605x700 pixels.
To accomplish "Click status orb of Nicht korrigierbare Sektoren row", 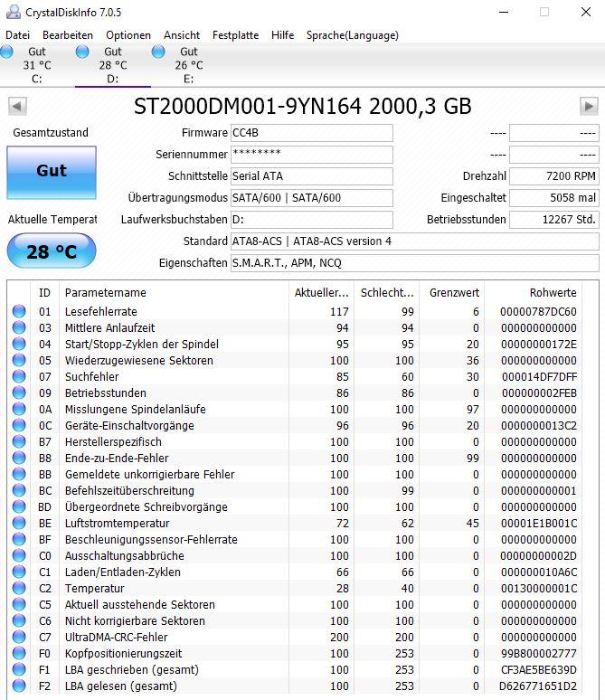I will pos(19,620).
